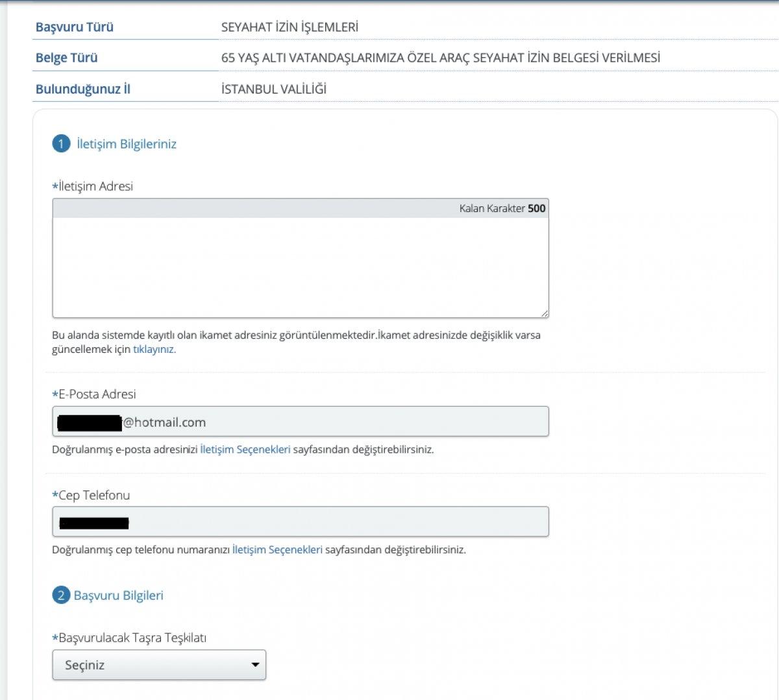
Task: Click the Başvuru Türü row label
Action: [74, 27]
